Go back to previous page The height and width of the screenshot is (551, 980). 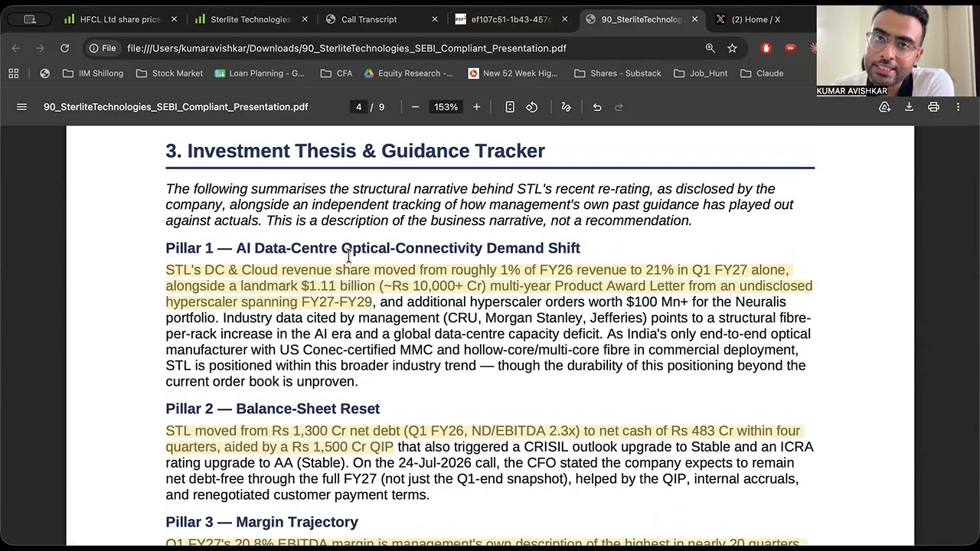coord(16,48)
